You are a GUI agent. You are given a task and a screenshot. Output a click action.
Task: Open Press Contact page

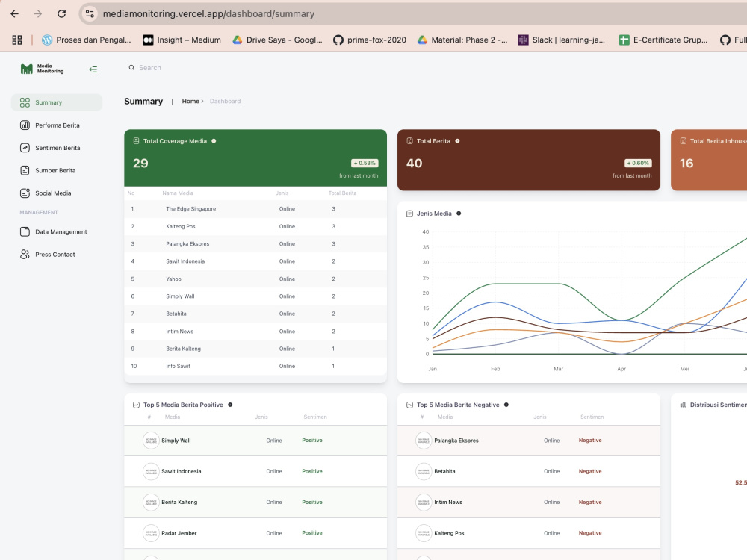click(x=57, y=255)
